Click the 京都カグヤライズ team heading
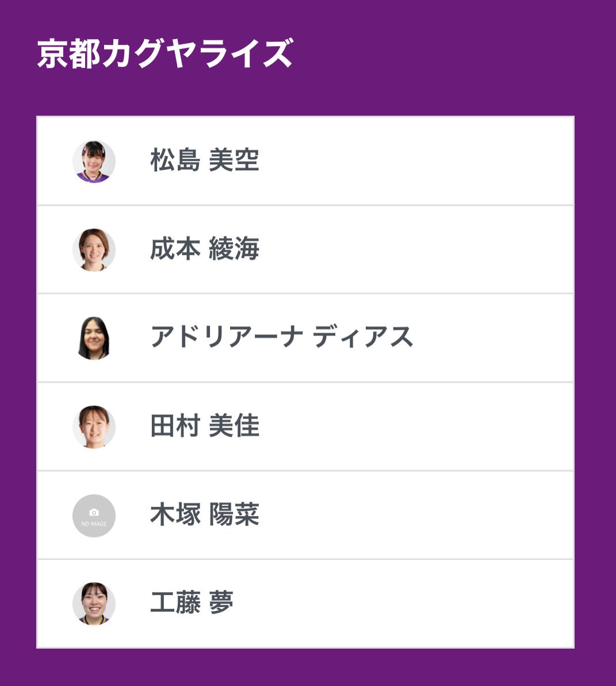 click(x=165, y=54)
